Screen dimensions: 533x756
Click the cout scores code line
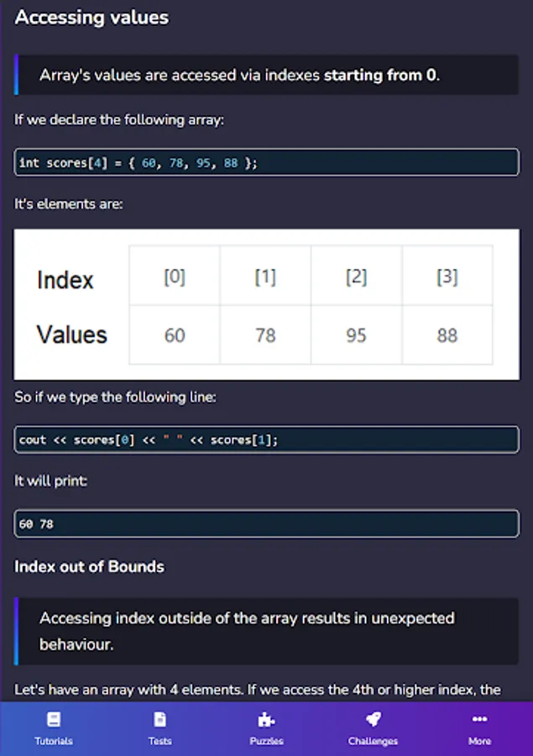[x=266, y=439]
